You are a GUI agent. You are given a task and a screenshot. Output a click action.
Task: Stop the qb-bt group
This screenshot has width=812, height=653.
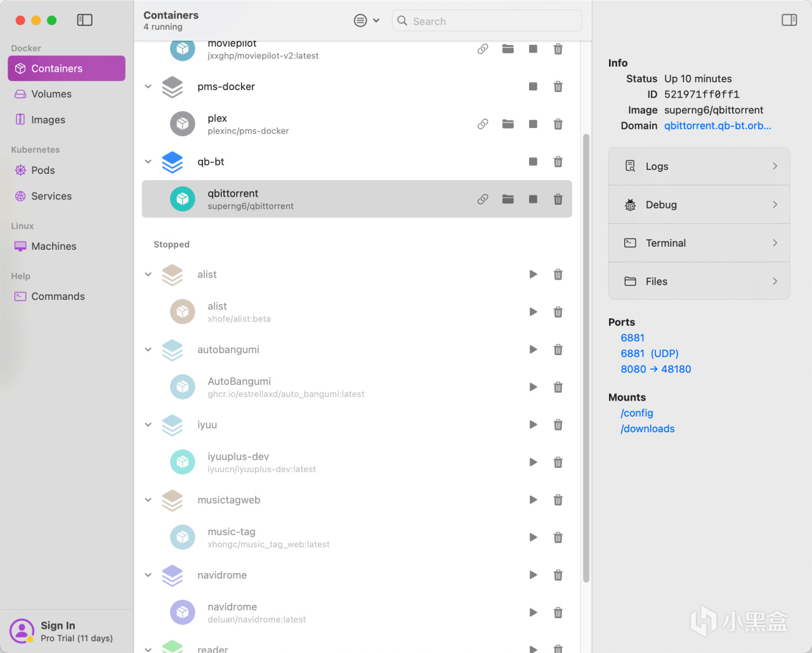[x=533, y=162]
